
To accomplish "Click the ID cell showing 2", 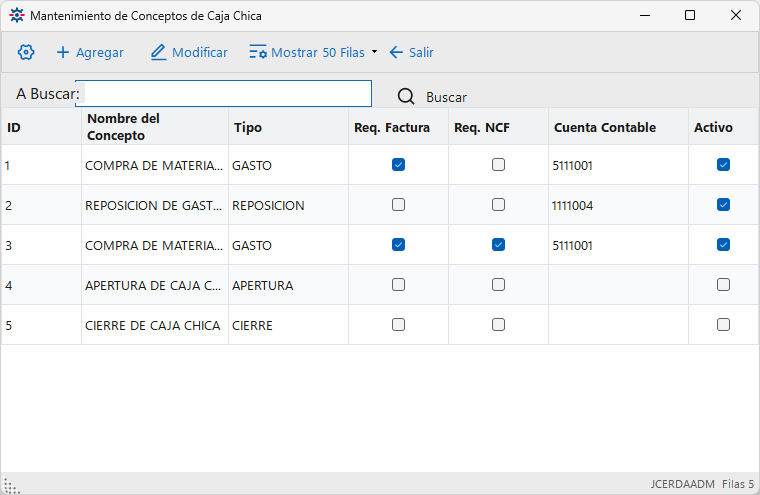I will 41,205.
